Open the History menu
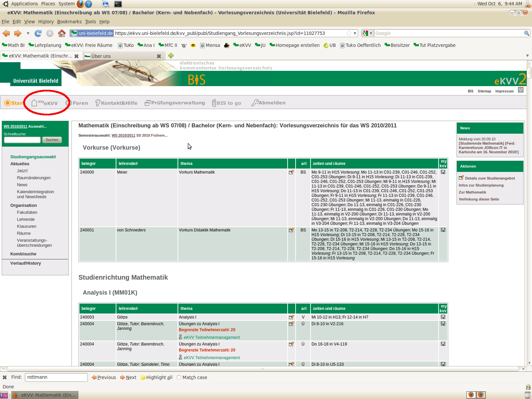This screenshot has height=399, width=532. coord(46,22)
